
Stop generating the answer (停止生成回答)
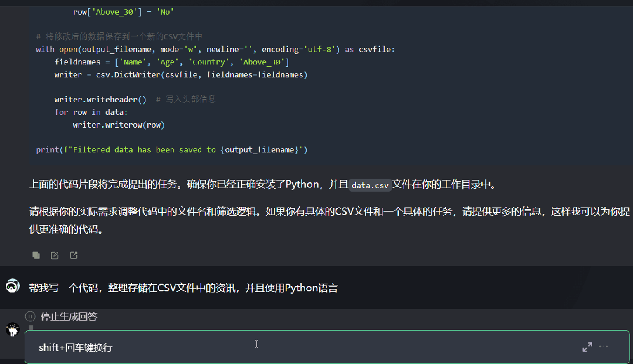click(62, 317)
